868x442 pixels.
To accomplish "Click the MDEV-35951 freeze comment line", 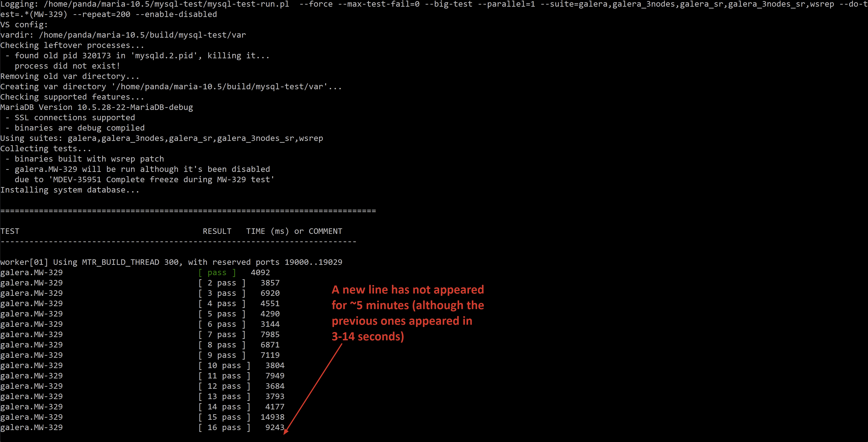I will click(x=145, y=179).
